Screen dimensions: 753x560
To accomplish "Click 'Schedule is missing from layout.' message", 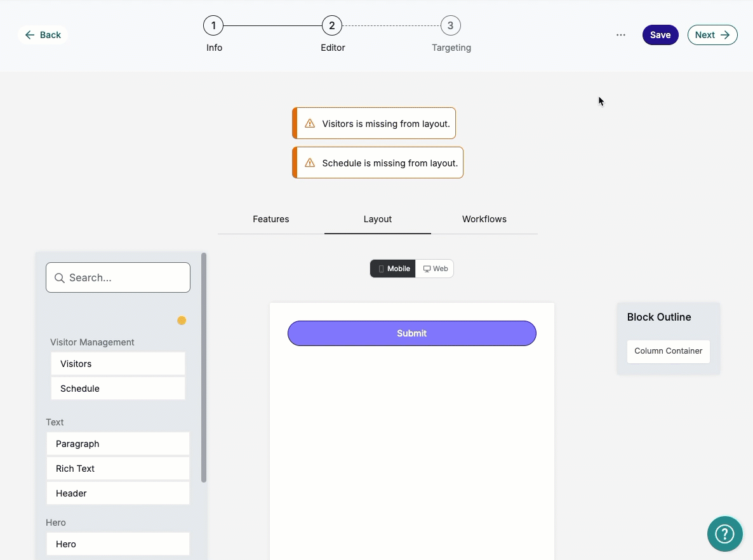I will click(390, 163).
